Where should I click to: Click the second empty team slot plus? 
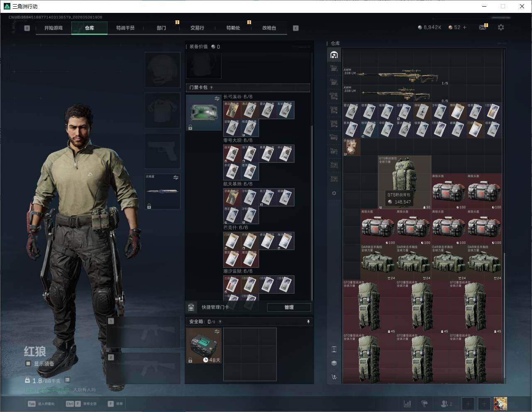(x=484, y=404)
